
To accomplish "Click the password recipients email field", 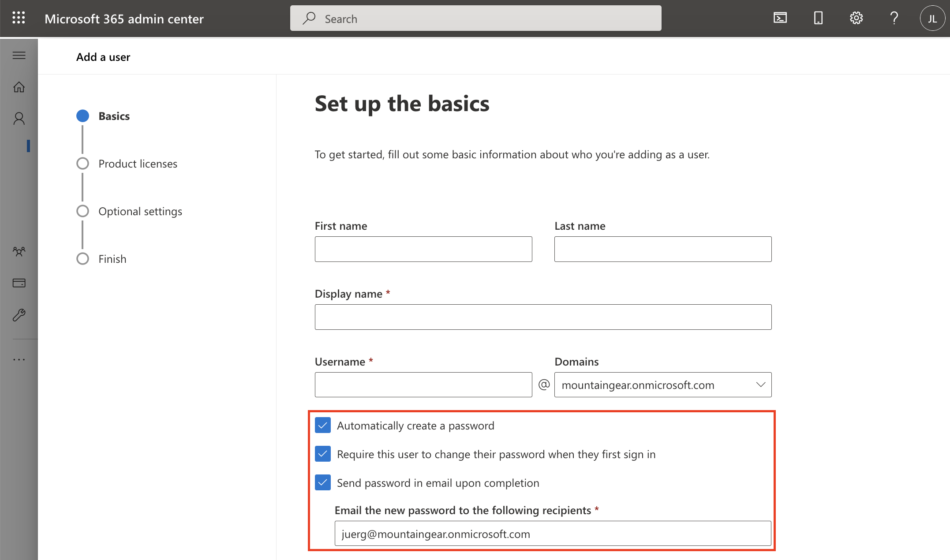I will [x=553, y=534].
